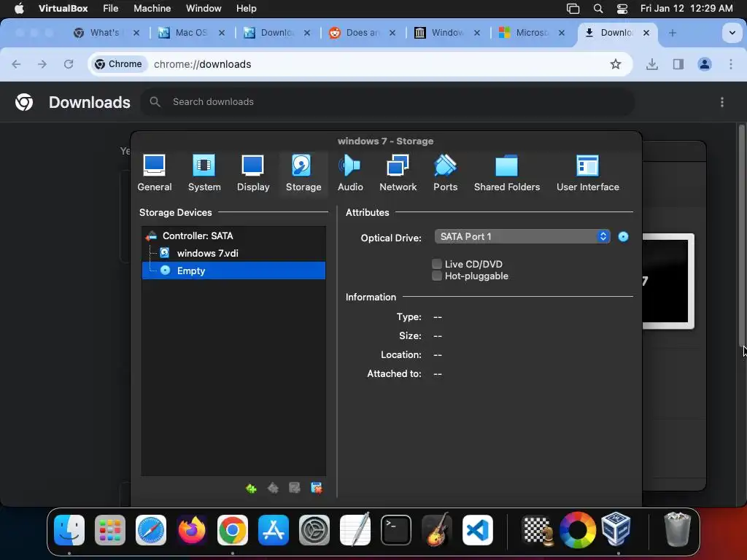Open the File menu

(x=111, y=8)
